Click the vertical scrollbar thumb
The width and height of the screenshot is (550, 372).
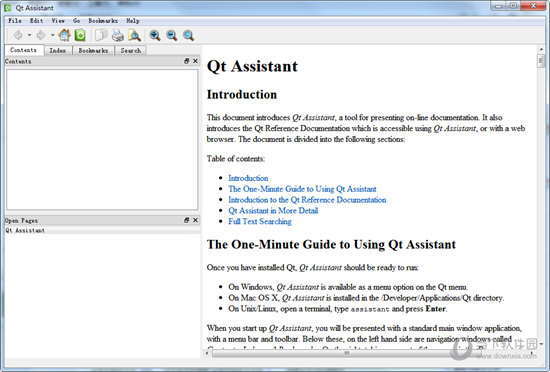point(541,61)
